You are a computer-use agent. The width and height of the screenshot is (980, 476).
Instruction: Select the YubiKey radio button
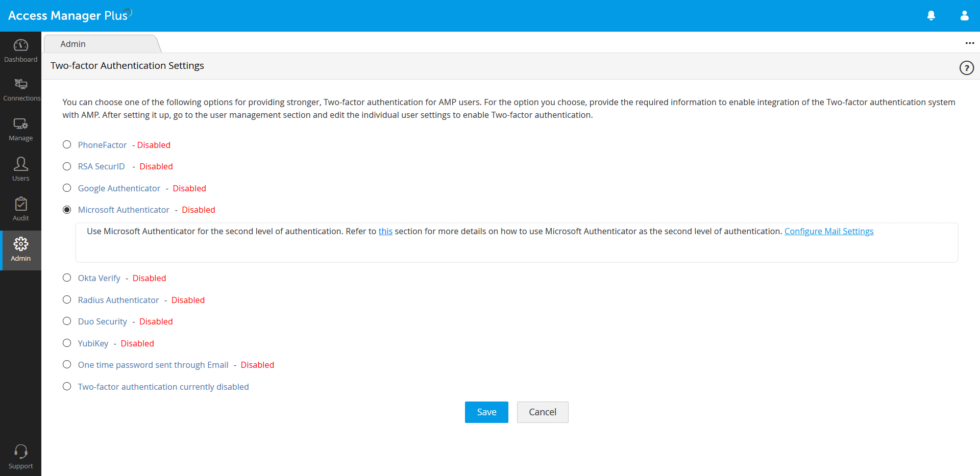tap(67, 343)
